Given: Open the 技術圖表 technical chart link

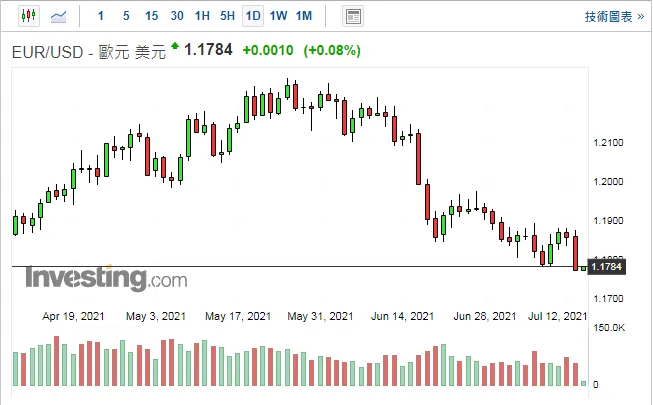Looking at the screenshot, I should (608, 17).
